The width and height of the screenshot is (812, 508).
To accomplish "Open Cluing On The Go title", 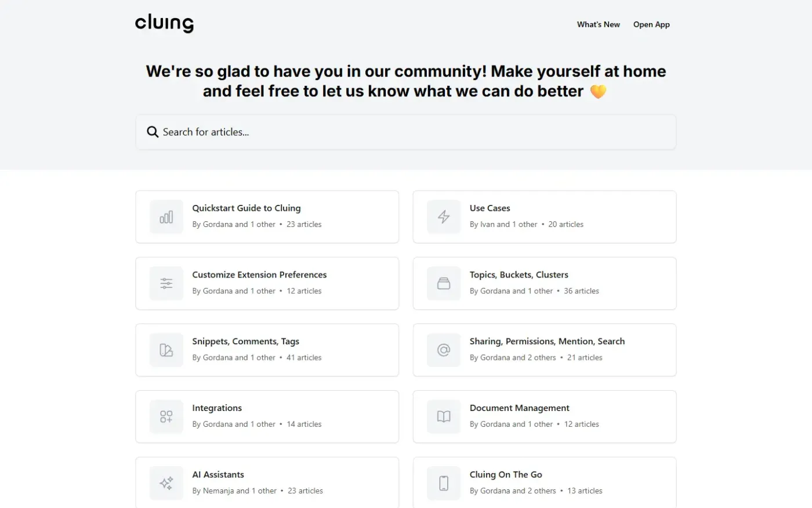I will pos(506,475).
